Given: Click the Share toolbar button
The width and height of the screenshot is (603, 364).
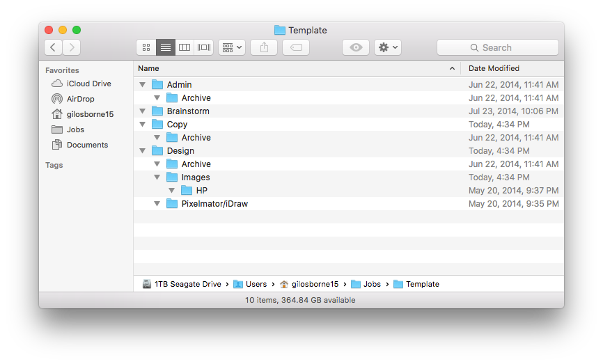Looking at the screenshot, I should click(264, 47).
